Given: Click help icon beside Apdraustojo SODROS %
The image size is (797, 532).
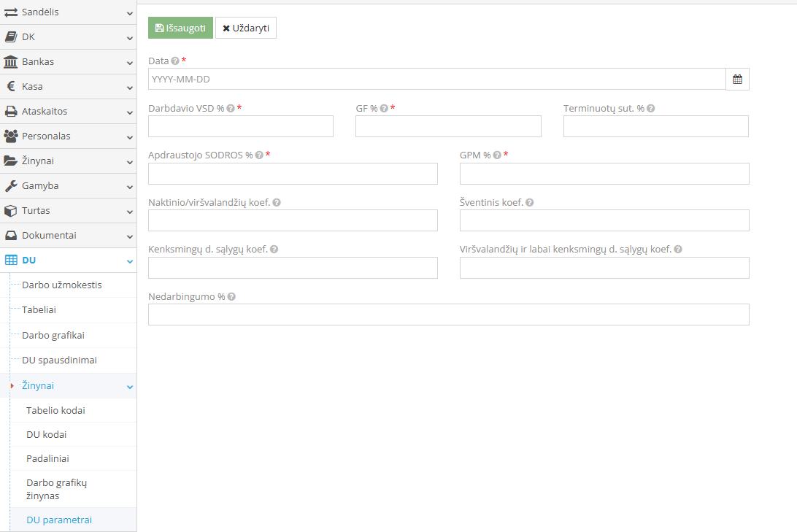Looking at the screenshot, I should point(259,155).
